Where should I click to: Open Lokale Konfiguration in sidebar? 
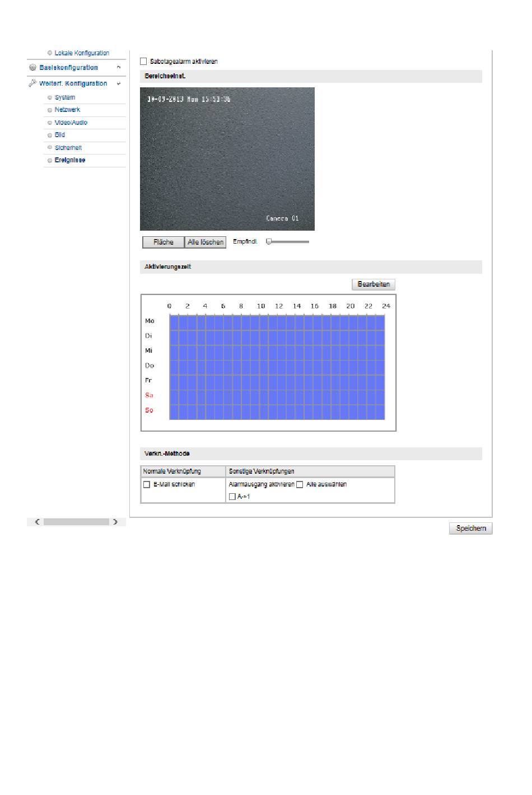point(82,53)
